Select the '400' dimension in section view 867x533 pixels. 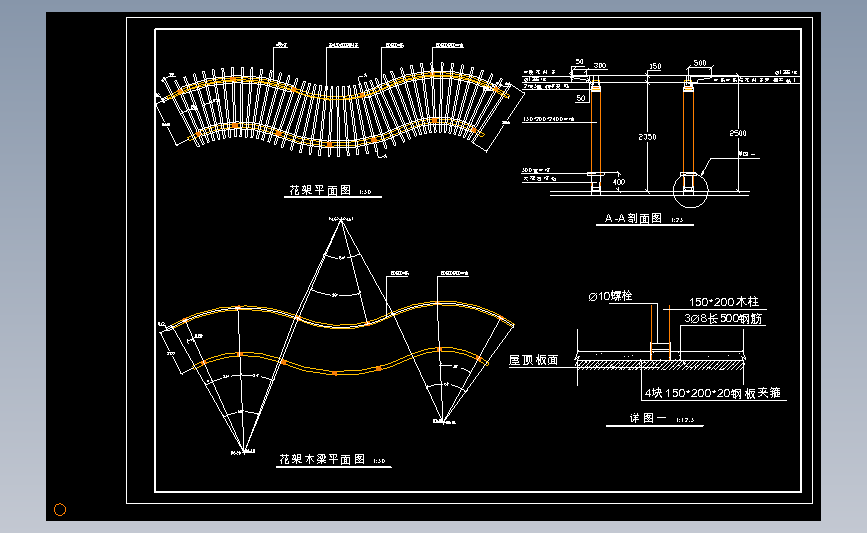pos(619,182)
